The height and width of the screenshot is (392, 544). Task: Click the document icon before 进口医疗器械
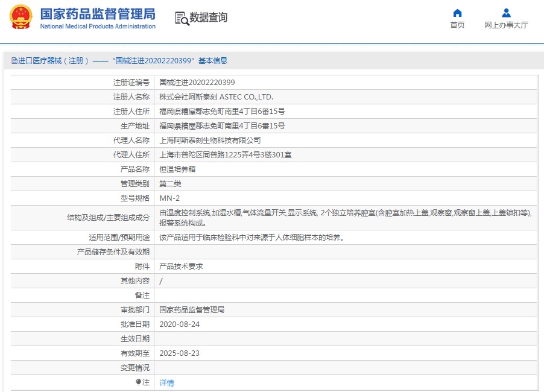[14, 61]
